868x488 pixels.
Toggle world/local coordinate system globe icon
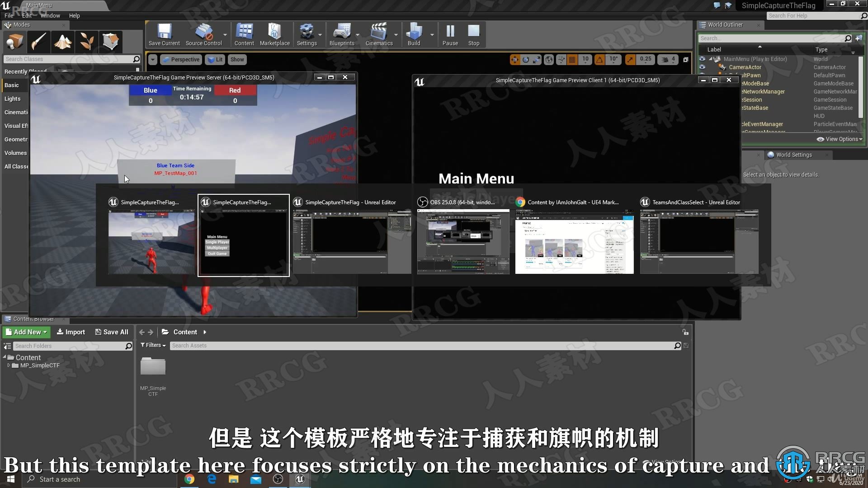coord(549,59)
